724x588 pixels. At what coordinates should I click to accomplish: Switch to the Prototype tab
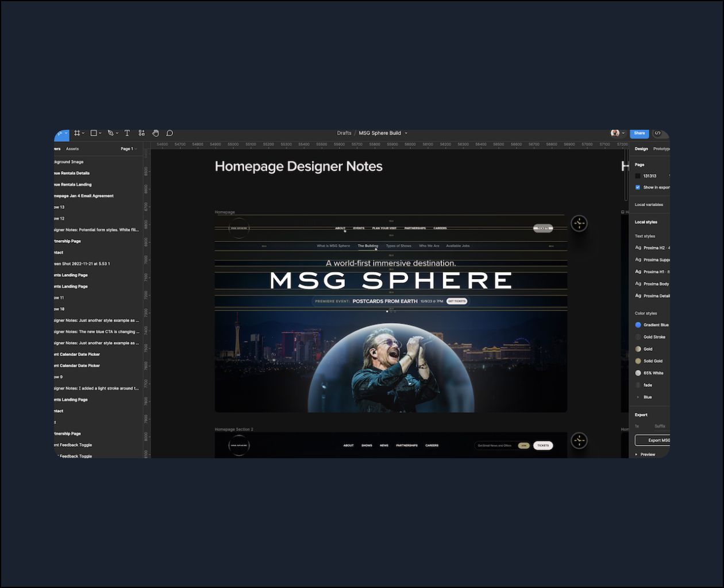pyautogui.click(x=661, y=149)
